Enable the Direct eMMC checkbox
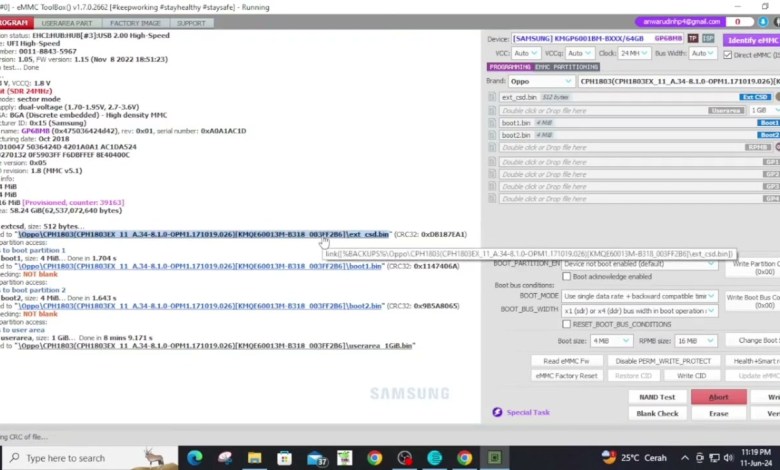The width and height of the screenshot is (780, 470). 728,55
